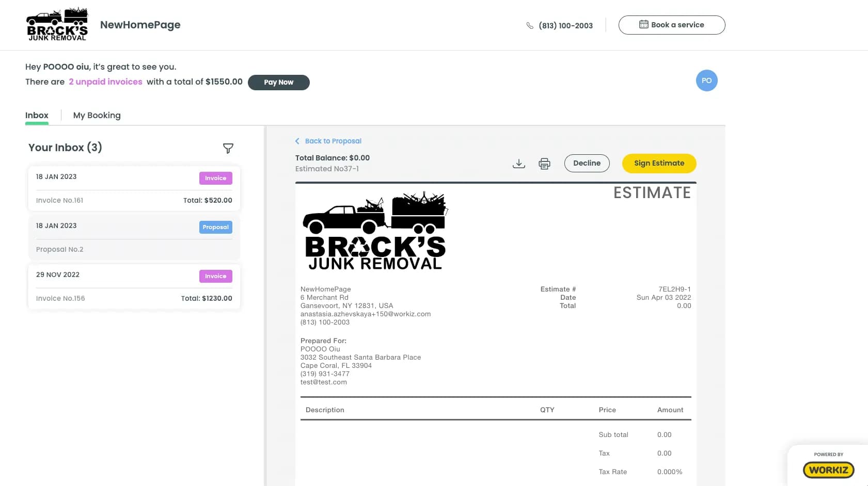Screen dimensions: 868x486
Task: Click the 6 Merchant Rd address line
Action: tap(324, 297)
